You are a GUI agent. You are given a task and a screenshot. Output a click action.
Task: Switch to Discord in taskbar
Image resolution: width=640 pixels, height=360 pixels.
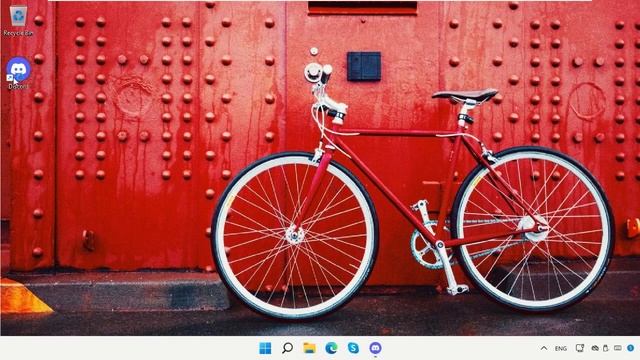click(376, 348)
